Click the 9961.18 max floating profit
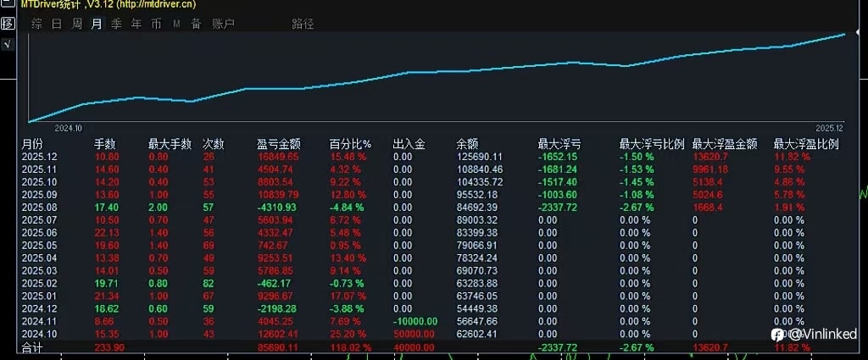Image resolution: width=868 pixels, height=360 pixels. point(711,169)
